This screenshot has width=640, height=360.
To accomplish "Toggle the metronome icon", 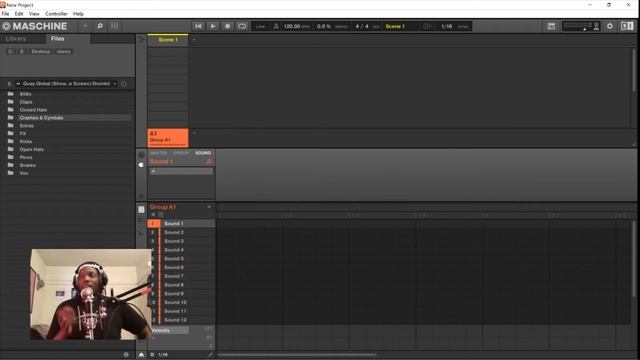I will click(x=276, y=26).
